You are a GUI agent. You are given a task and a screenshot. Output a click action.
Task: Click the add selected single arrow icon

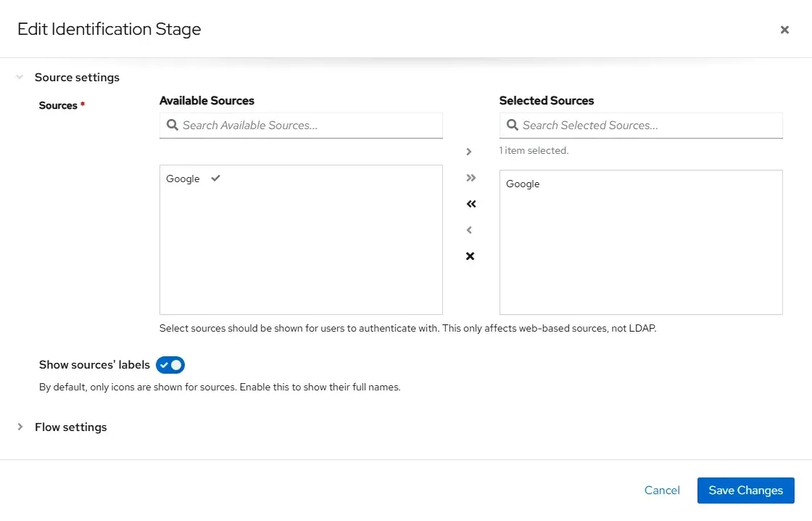pyautogui.click(x=469, y=152)
